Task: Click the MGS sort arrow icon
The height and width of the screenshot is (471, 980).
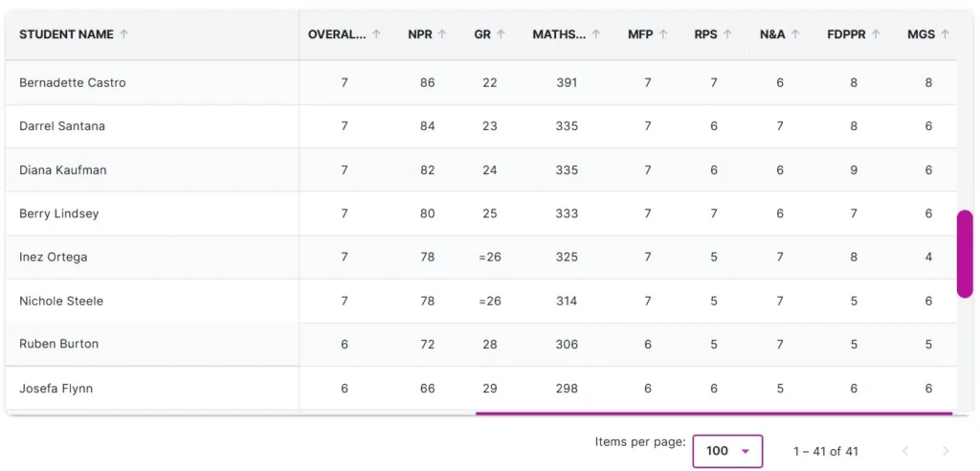Action: click(946, 34)
